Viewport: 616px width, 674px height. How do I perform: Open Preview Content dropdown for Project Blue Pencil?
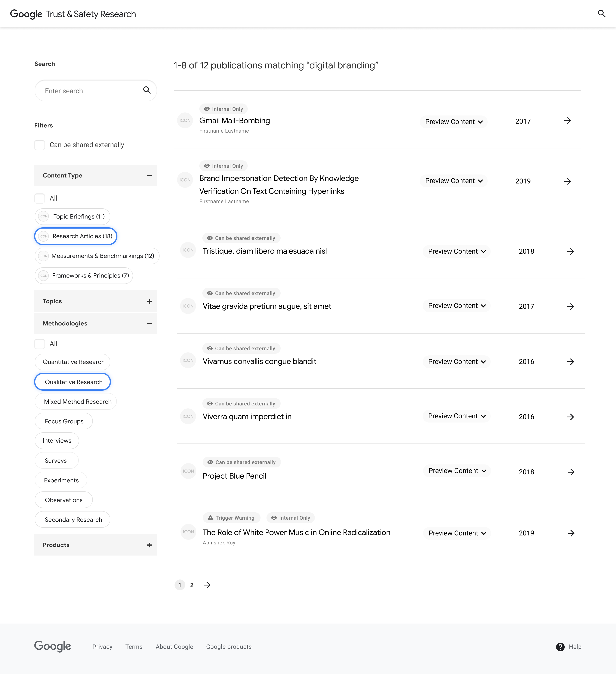[456, 471]
